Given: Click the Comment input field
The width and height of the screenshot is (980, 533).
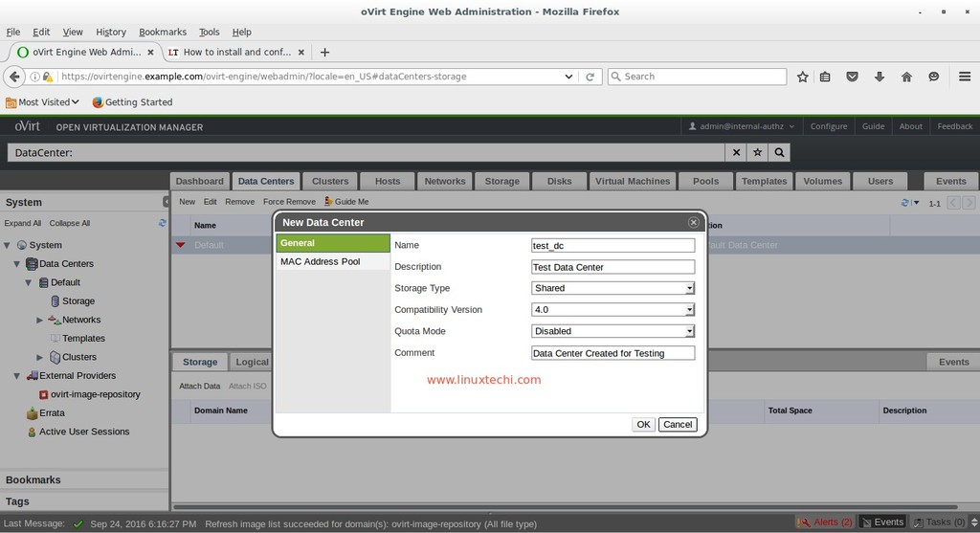Looking at the screenshot, I should [612, 353].
